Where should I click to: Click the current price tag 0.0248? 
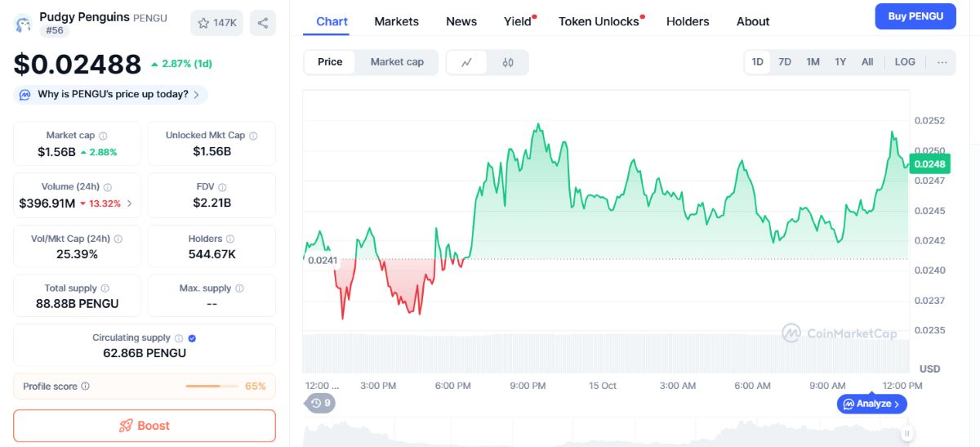929,164
